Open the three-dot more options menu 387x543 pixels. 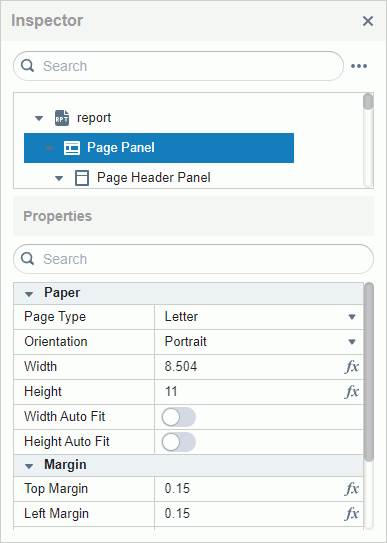pyautogui.click(x=359, y=66)
